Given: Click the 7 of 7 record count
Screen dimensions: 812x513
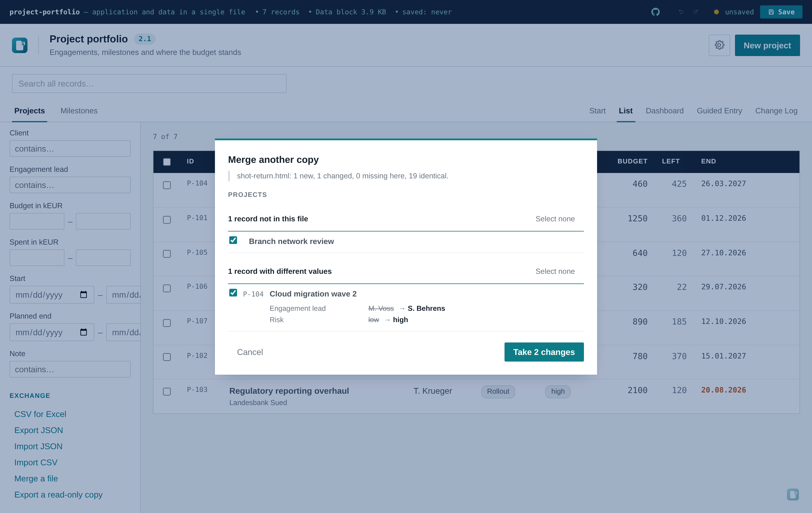Looking at the screenshot, I should (x=165, y=137).
